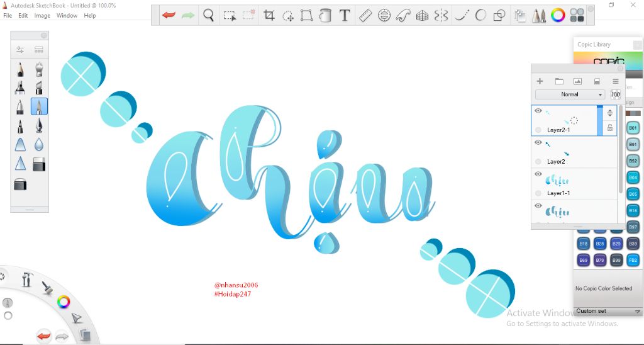This screenshot has height=345, width=644.
Task: Open the Image menu
Action: tap(42, 16)
